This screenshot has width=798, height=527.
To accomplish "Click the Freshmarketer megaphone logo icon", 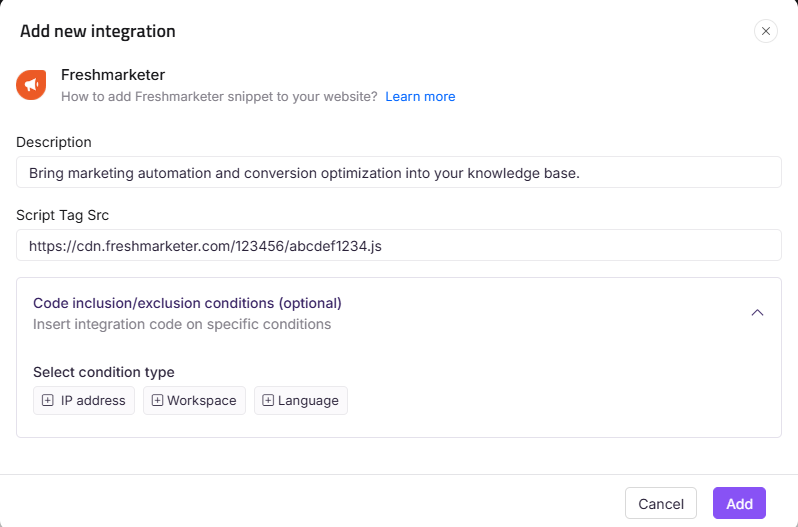I will coord(31,85).
